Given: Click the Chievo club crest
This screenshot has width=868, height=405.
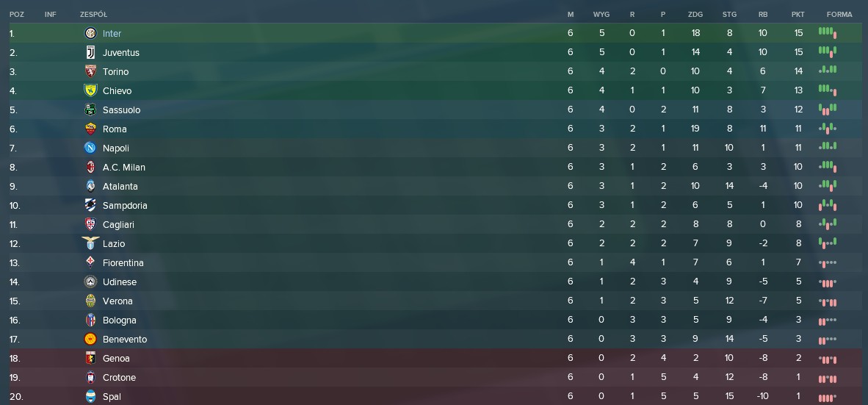Looking at the screenshot, I should click(90, 91).
